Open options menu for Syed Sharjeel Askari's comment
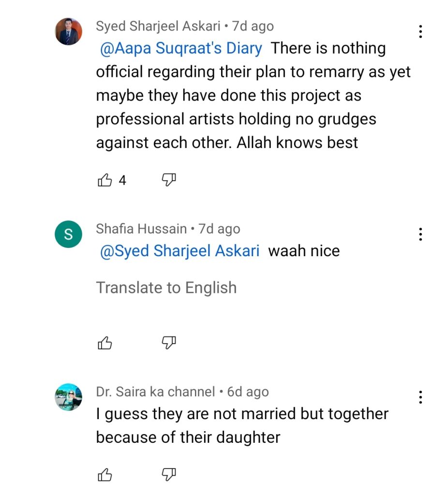448x495 pixels. [420, 31]
